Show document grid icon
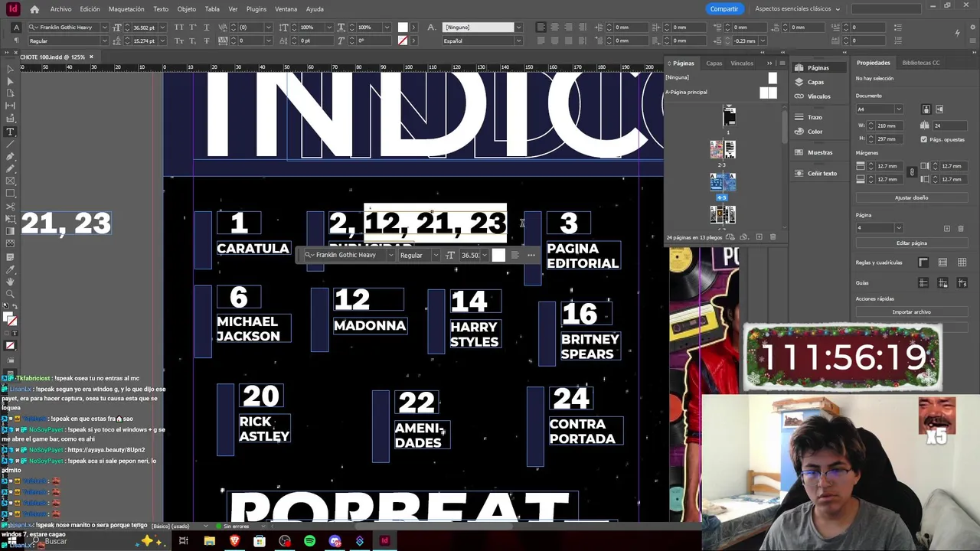This screenshot has width=980, height=551. (962, 262)
